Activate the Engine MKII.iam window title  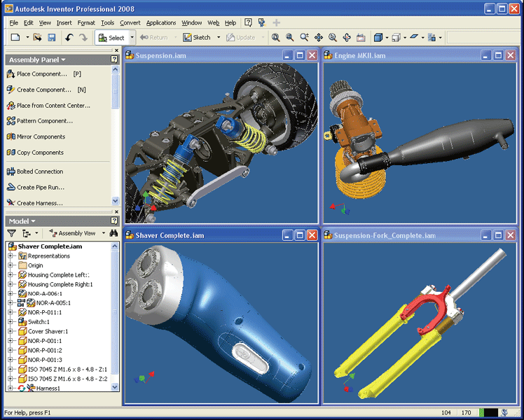click(359, 55)
